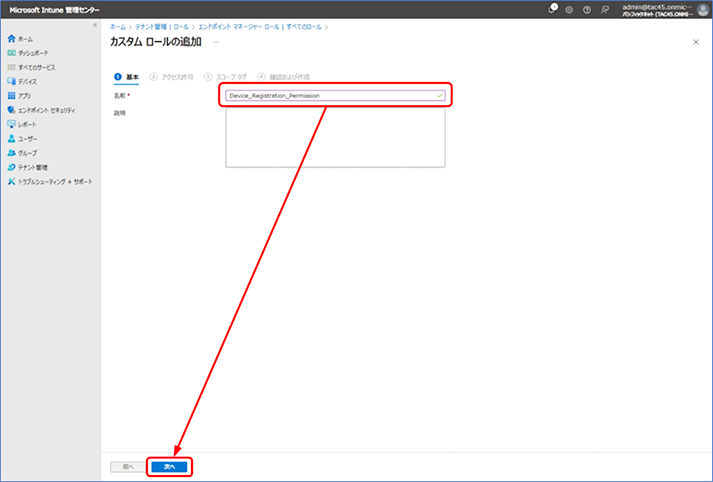This screenshot has height=482, width=713.
Task: Click the ホーム home icon in sidebar
Action: tap(11, 39)
